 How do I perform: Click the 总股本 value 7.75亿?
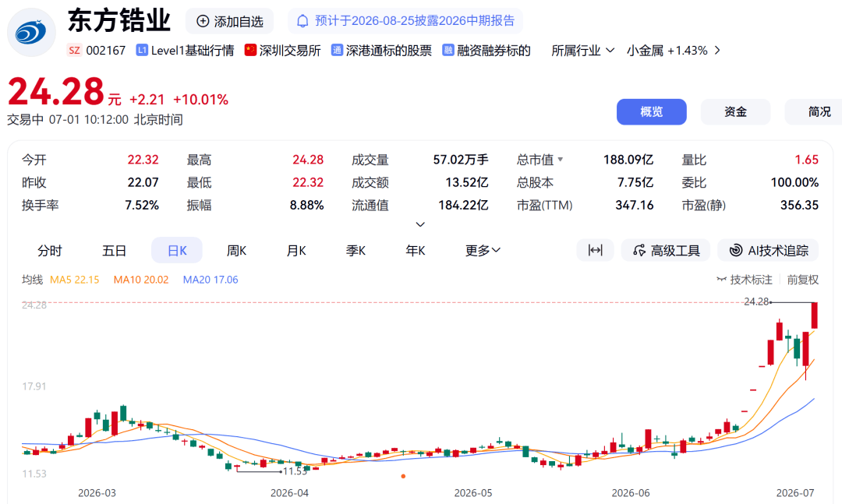pyautogui.click(x=635, y=182)
